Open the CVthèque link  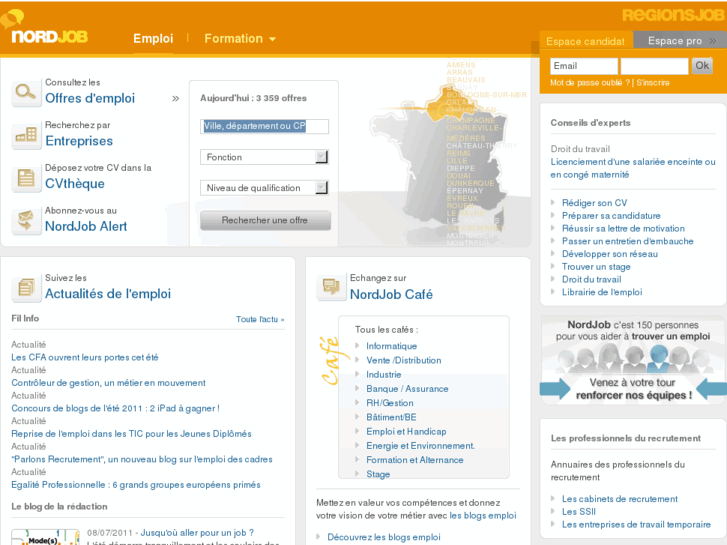pyautogui.click(x=75, y=184)
